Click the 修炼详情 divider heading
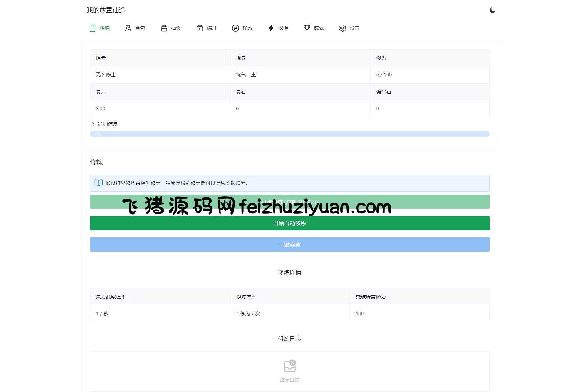Screen dimensions: 581x392 click(x=290, y=272)
